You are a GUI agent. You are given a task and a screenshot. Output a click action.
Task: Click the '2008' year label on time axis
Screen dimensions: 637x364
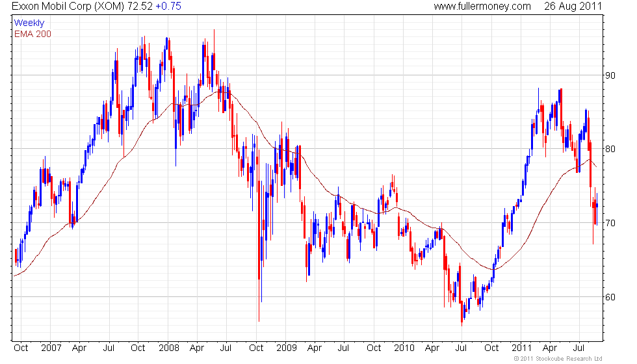pos(168,348)
